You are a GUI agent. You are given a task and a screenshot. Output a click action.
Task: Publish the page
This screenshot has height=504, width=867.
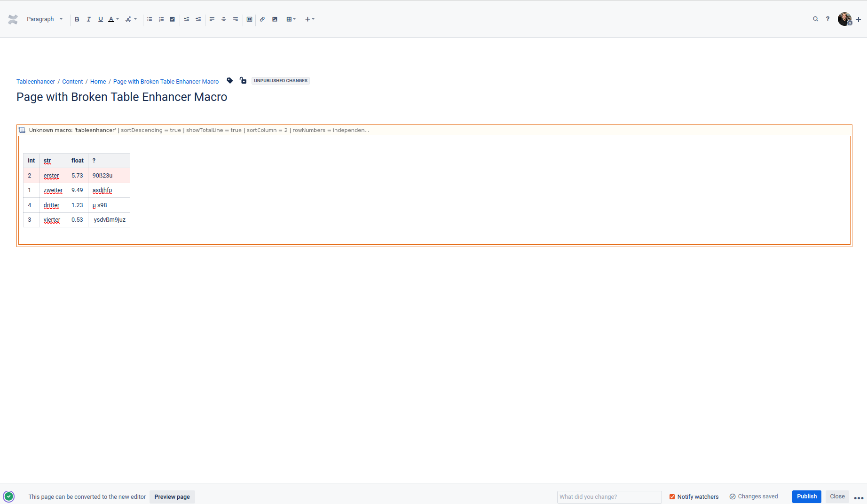806,496
